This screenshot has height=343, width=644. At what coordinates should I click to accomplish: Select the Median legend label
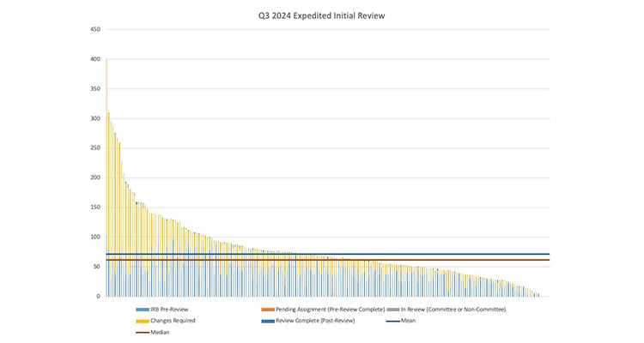coord(161,332)
